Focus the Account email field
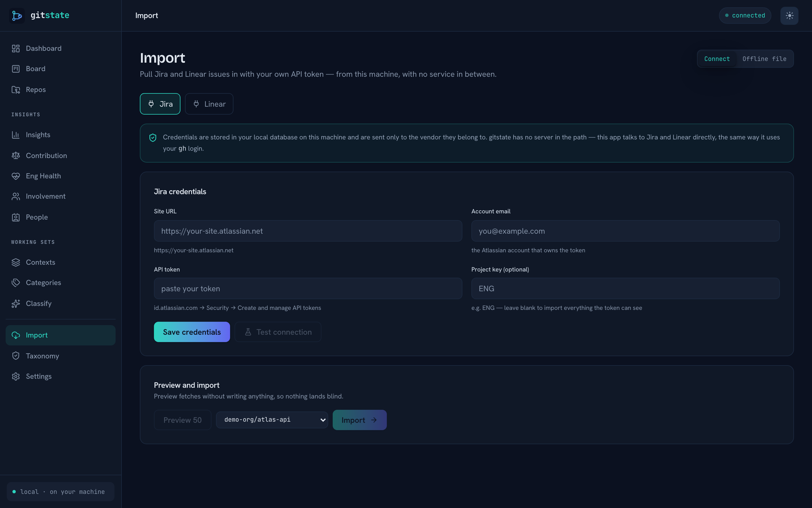Screen dimensions: 812x508 click(x=625, y=231)
